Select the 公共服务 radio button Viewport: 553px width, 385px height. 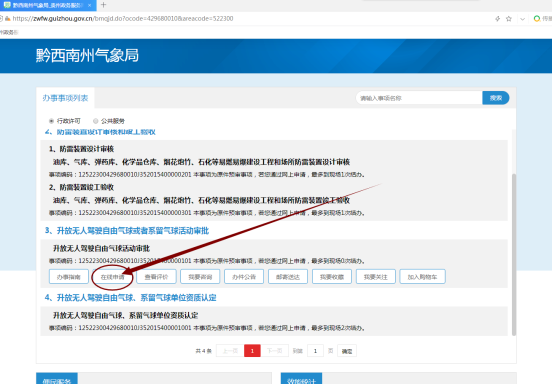click(96, 121)
